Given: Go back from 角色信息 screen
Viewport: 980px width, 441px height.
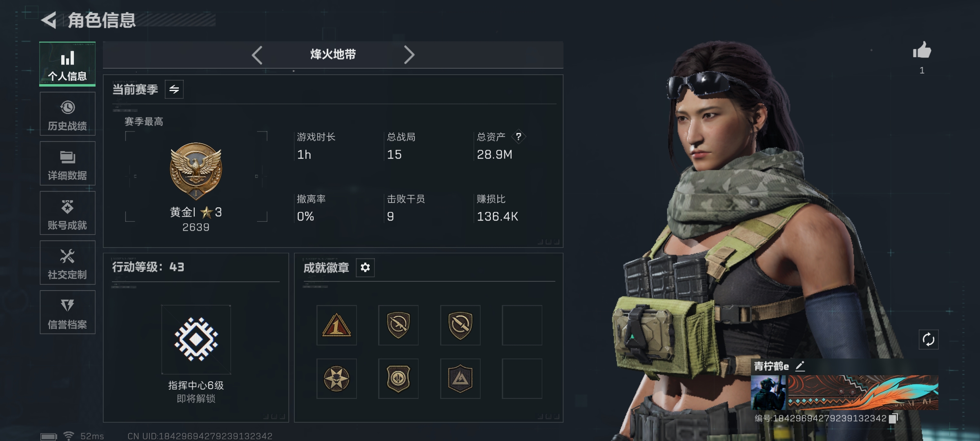Looking at the screenshot, I should (49, 20).
